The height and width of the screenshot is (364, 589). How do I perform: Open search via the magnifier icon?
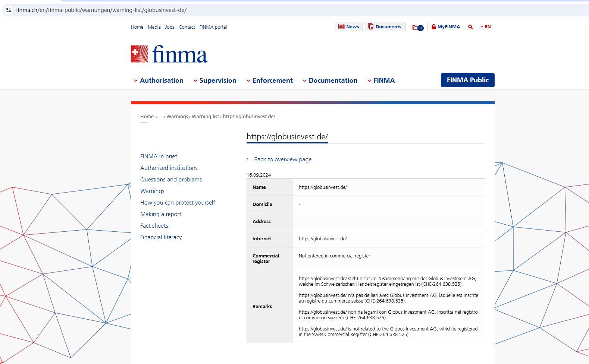tap(470, 27)
